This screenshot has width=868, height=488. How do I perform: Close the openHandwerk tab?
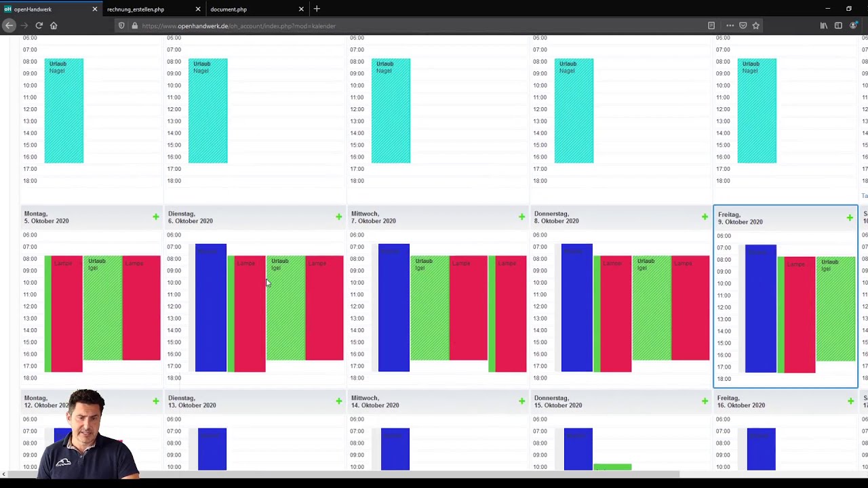(94, 9)
